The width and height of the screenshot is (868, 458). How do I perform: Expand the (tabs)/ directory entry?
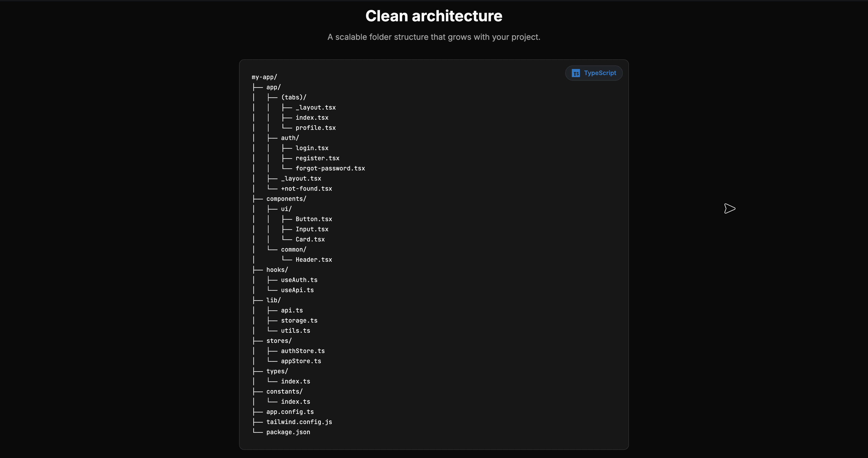click(294, 97)
